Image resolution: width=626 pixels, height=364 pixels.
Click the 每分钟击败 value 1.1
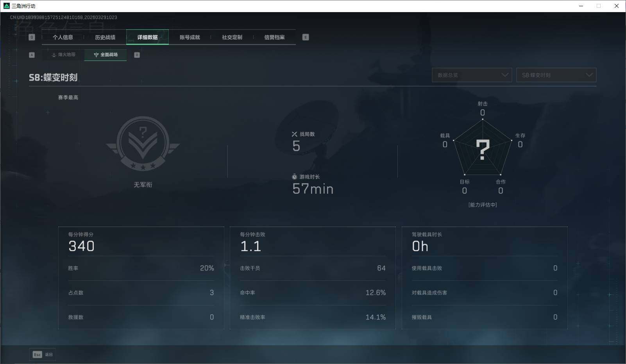250,246
